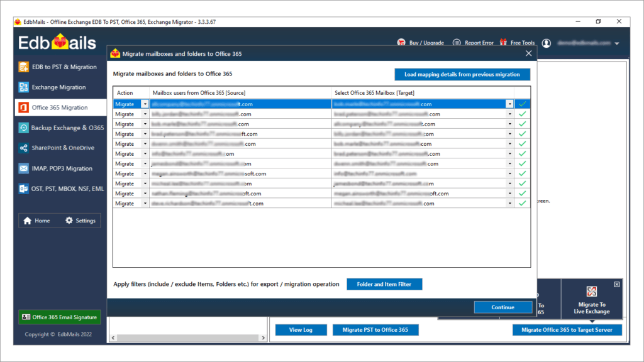Viewport: 644px width, 362px height.
Task: Expand the target mailbox dropdown in the highlighted row
Action: (x=509, y=104)
